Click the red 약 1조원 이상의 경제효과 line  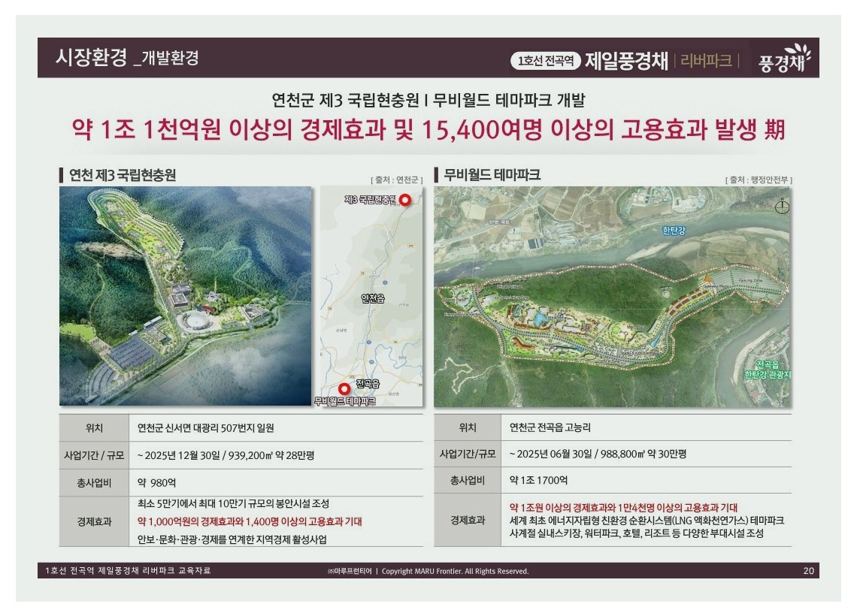point(624,507)
